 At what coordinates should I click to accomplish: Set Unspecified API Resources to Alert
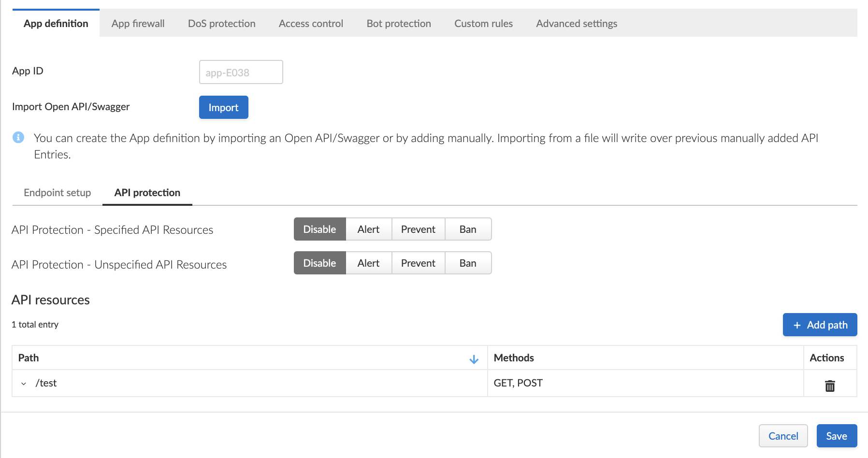(x=368, y=263)
